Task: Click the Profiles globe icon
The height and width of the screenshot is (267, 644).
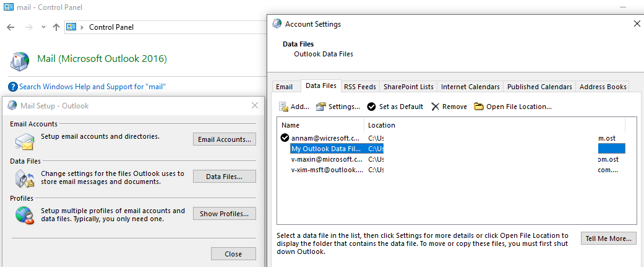Action: [24, 215]
